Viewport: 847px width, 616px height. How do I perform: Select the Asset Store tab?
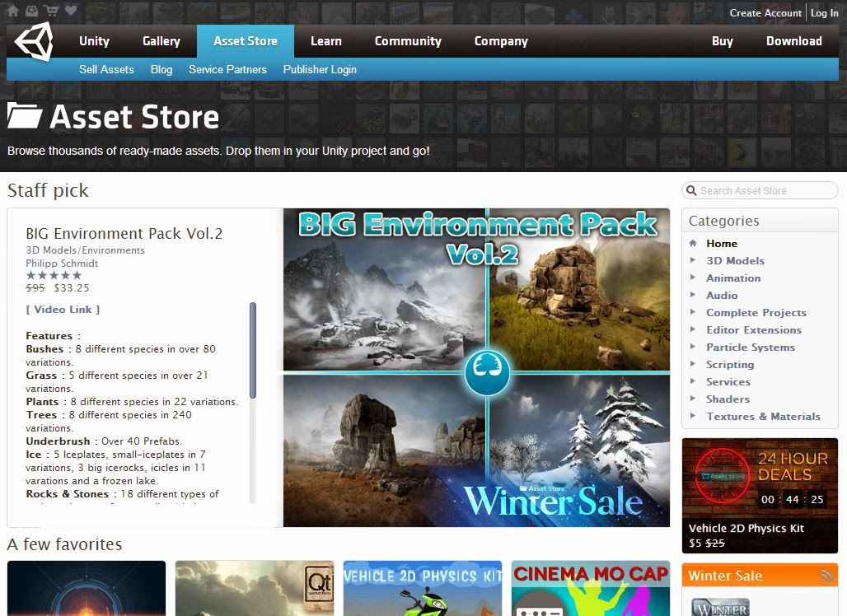(246, 41)
